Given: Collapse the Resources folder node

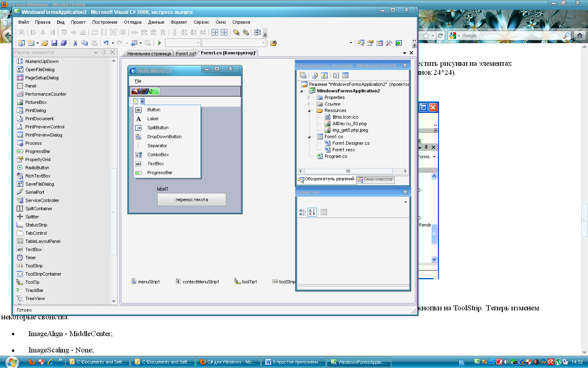Looking at the screenshot, I should click(309, 111).
